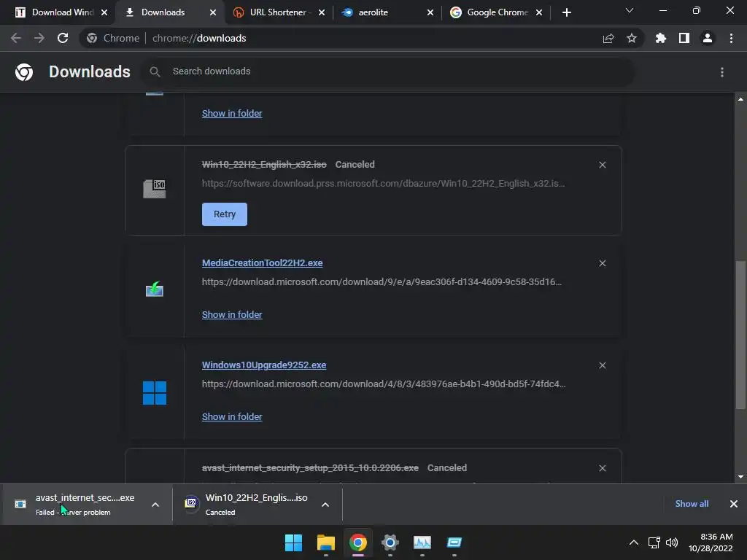Open the Extensions puzzle icon

[x=661, y=38]
